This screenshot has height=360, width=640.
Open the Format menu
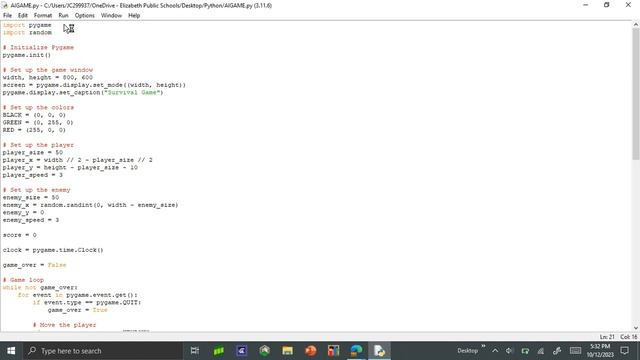(43, 16)
